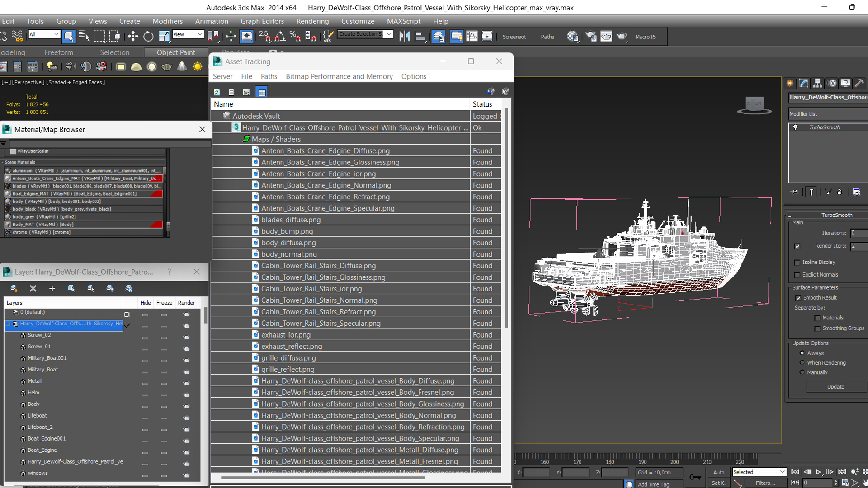
Task: Click the Screensot toolbar button
Action: (x=514, y=37)
